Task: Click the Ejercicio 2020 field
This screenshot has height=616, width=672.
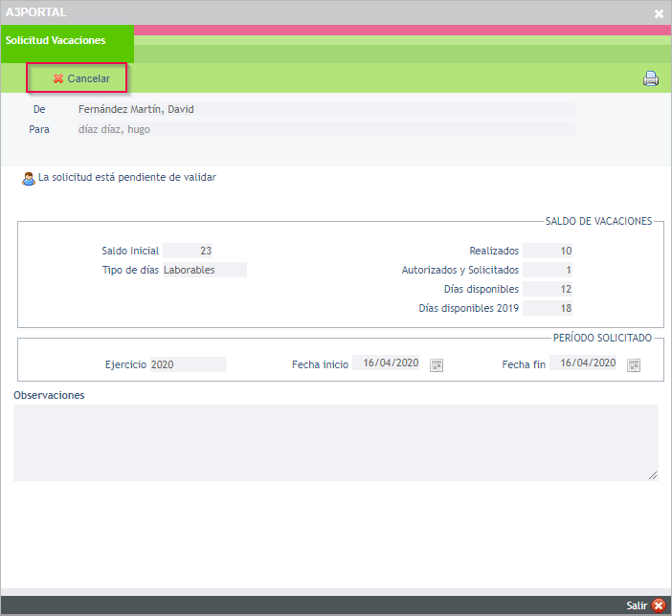Action: click(x=189, y=364)
